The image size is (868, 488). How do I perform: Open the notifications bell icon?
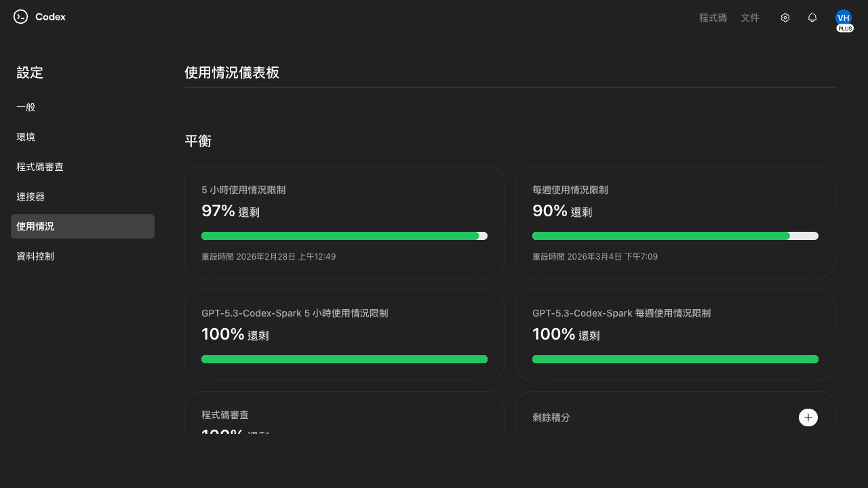pos(812,18)
